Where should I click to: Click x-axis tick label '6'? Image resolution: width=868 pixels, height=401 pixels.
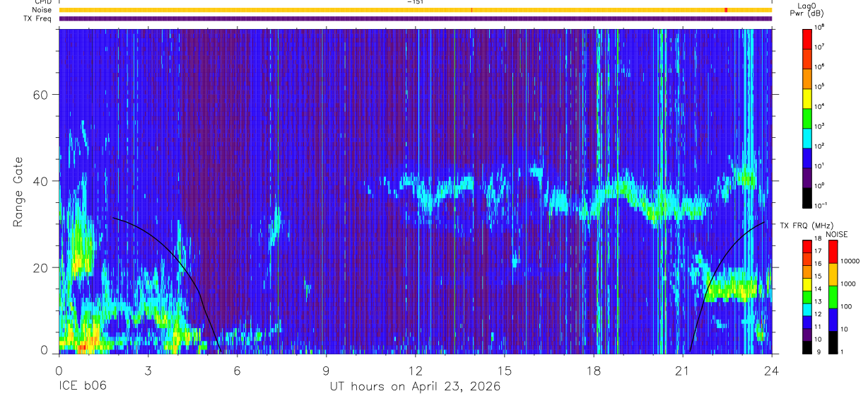coord(237,371)
